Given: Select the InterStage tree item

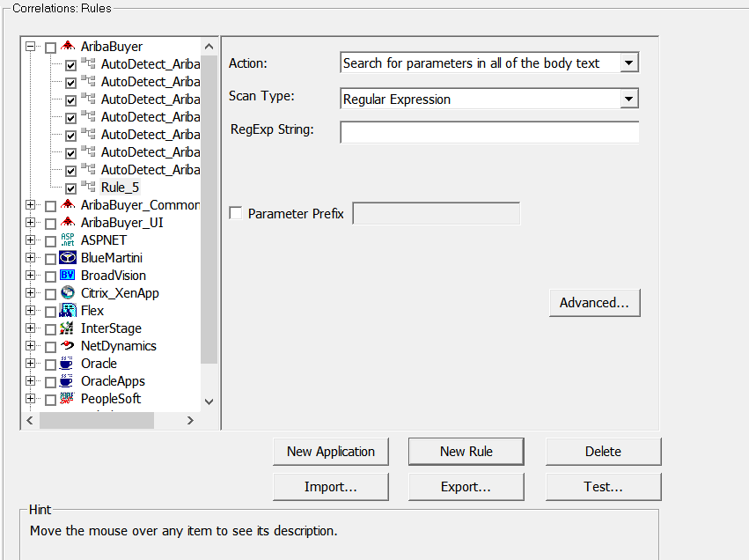Looking at the screenshot, I should click(x=111, y=328).
